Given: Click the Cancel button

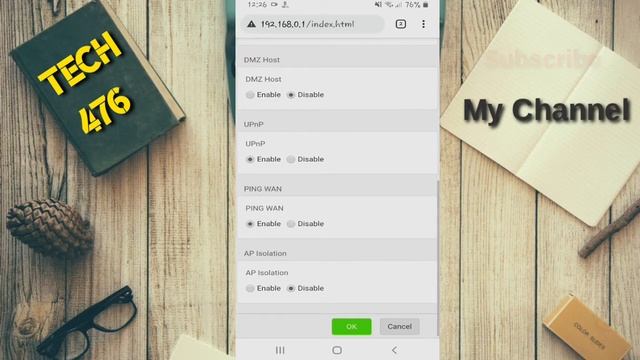Looking at the screenshot, I should (400, 327).
